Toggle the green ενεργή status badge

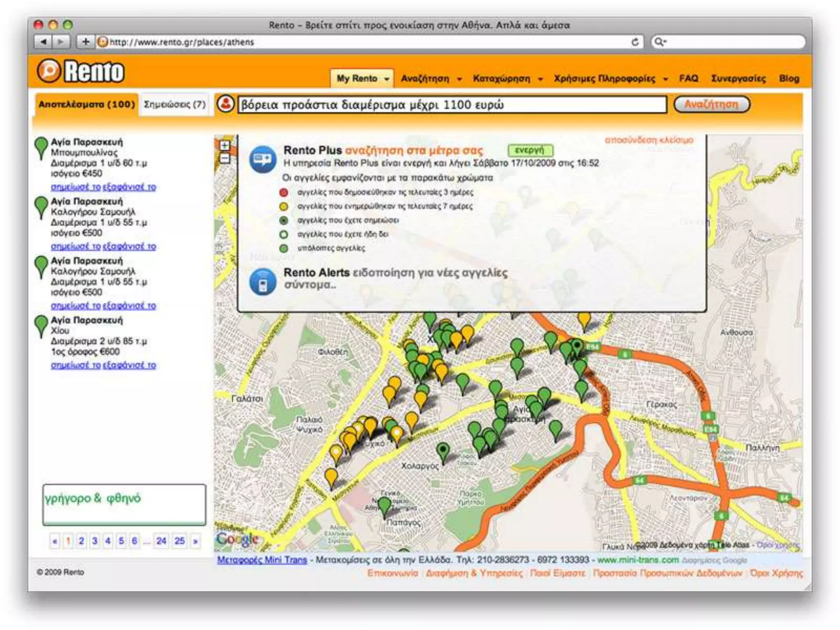tap(530, 150)
